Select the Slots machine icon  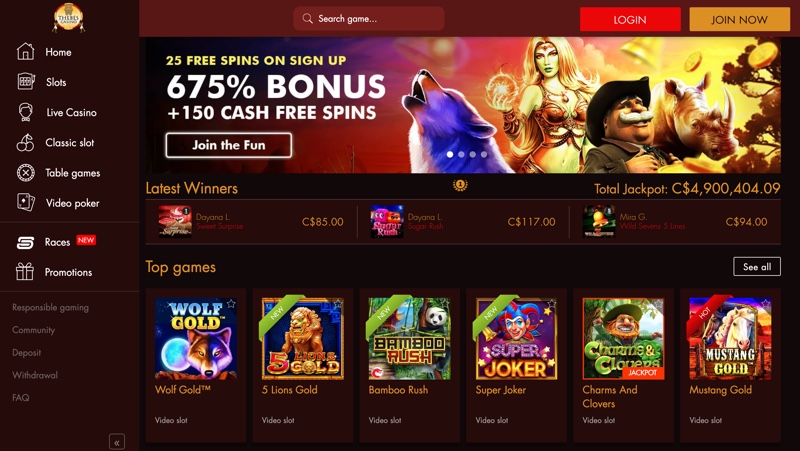click(x=26, y=82)
